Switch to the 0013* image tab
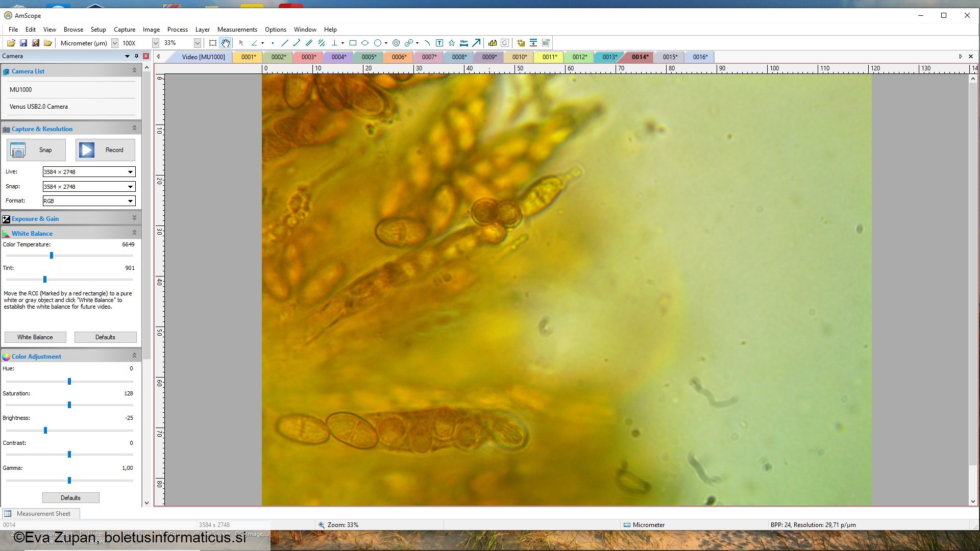Image resolution: width=980 pixels, height=551 pixels. click(609, 57)
